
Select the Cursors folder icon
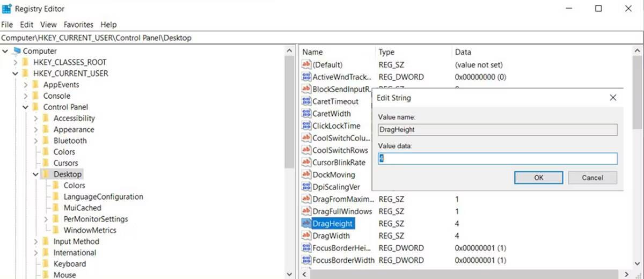point(46,163)
